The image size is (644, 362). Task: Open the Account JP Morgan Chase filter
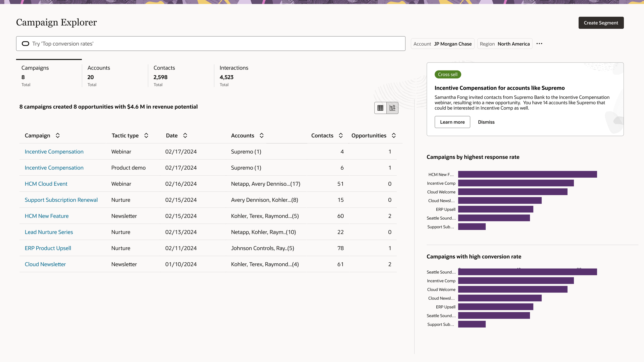click(x=442, y=44)
